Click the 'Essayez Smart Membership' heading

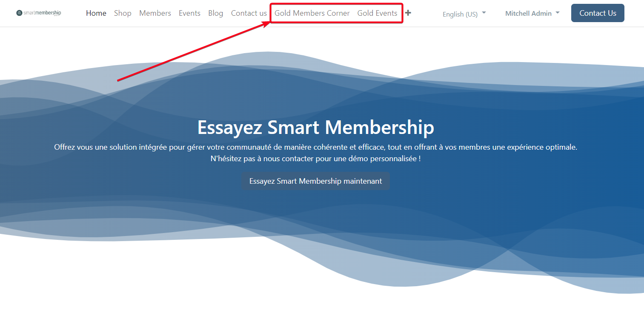click(315, 127)
